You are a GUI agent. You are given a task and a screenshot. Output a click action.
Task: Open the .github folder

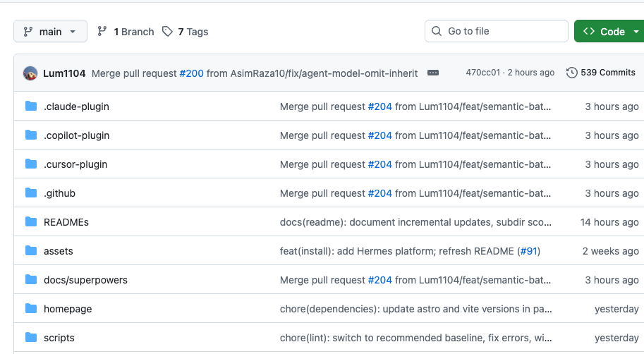[59, 193]
